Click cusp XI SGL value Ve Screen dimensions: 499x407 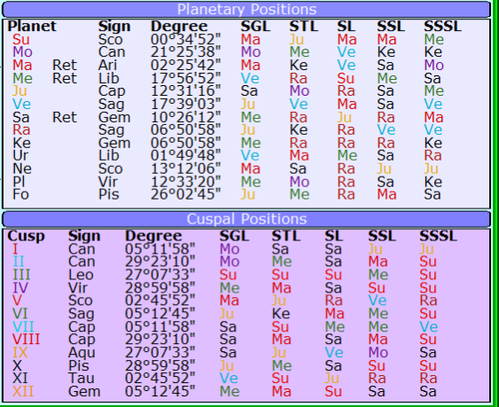tap(229, 378)
